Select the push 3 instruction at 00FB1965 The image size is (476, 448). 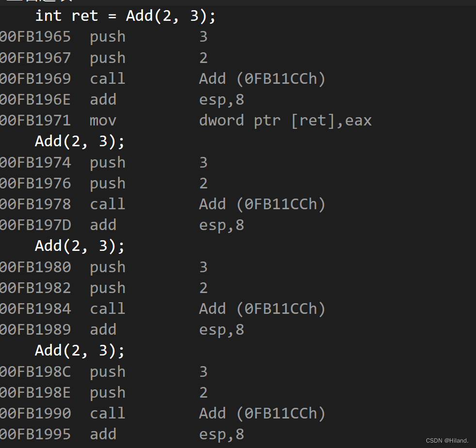(x=108, y=37)
